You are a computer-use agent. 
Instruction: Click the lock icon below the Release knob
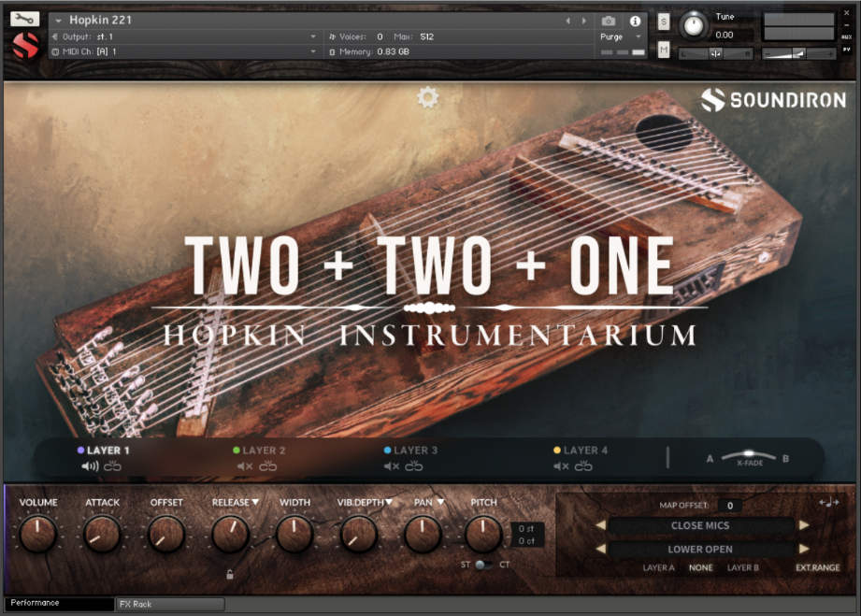229,575
